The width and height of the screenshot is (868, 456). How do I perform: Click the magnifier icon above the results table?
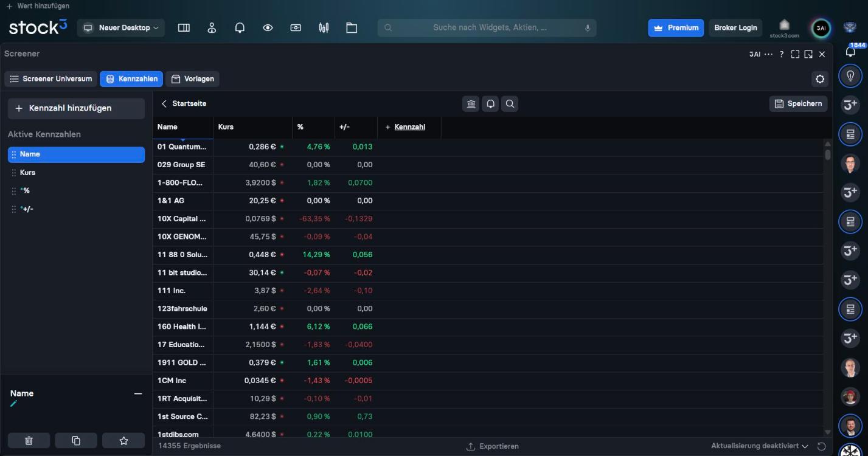coord(510,104)
